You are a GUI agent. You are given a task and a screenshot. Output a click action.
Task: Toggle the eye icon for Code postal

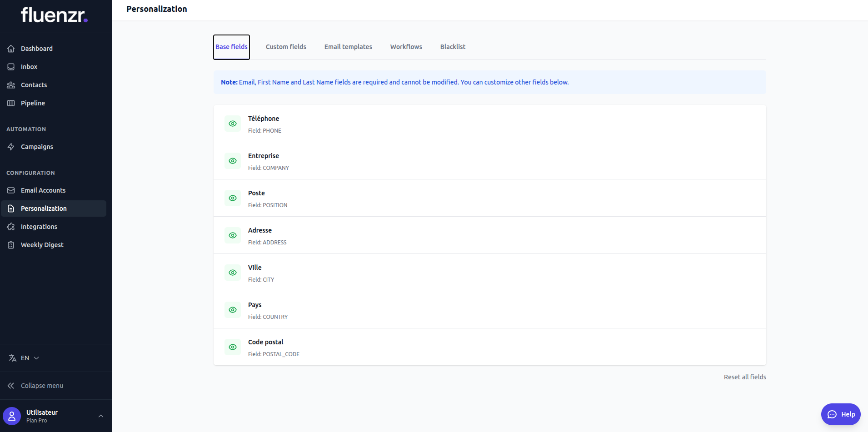[x=233, y=347]
